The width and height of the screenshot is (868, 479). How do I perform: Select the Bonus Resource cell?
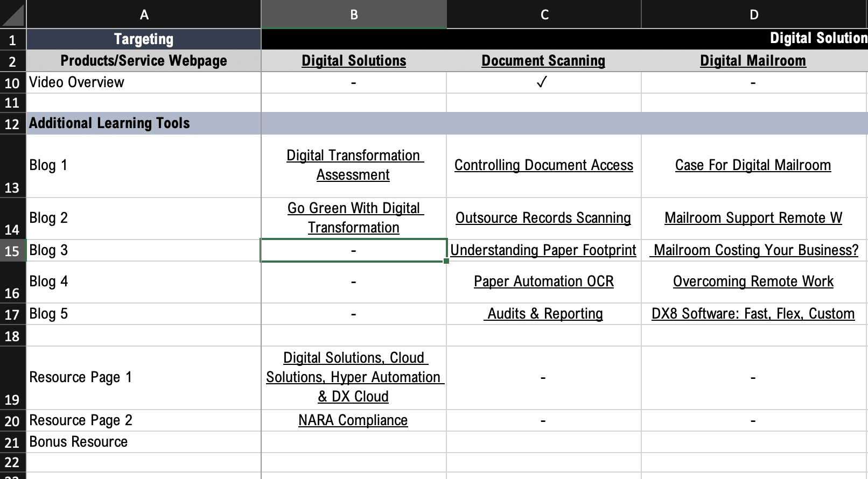point(144,442)
